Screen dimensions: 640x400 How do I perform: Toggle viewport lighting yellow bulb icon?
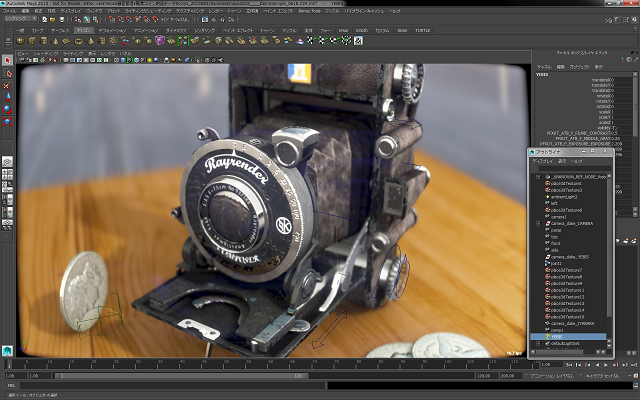(150, 60)
